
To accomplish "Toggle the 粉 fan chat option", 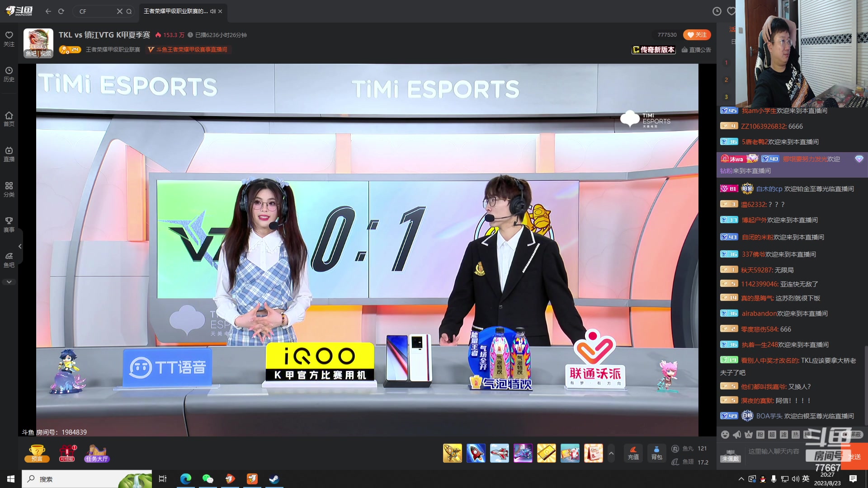I will (x=760, y=435).
